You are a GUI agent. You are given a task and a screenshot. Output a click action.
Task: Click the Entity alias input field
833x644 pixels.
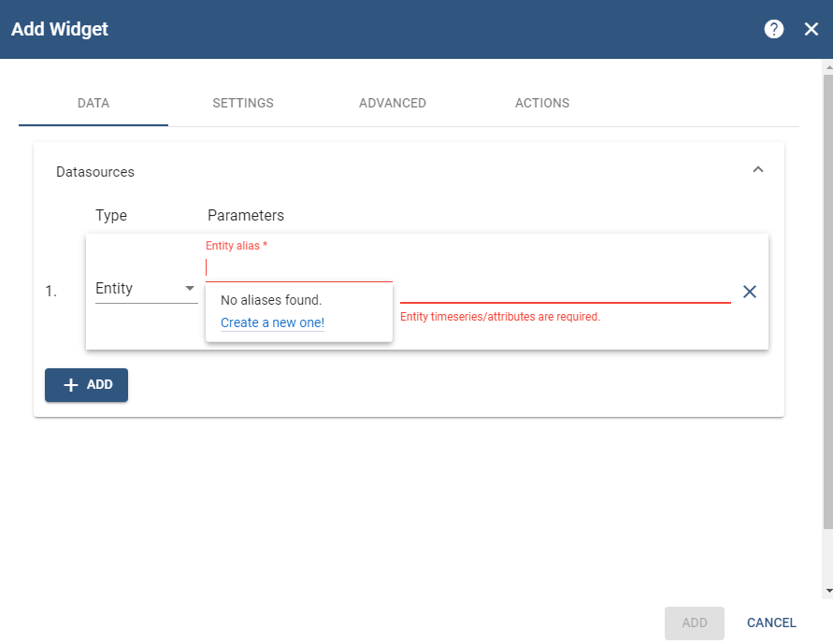pos(298,268)
